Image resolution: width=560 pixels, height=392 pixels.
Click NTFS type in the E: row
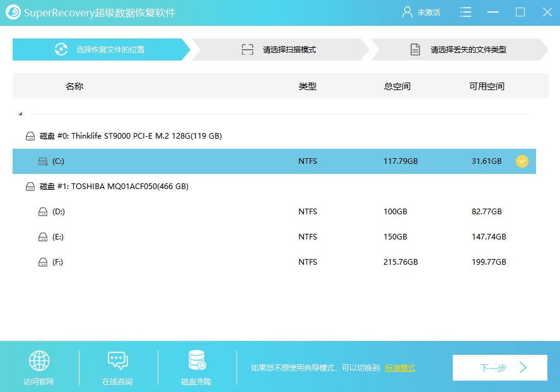[x=308, y=237]
